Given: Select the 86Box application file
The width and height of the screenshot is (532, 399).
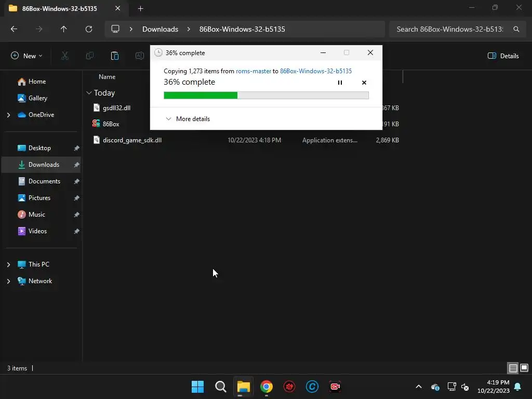Looking at the screenshot, I should click(111, 124).
